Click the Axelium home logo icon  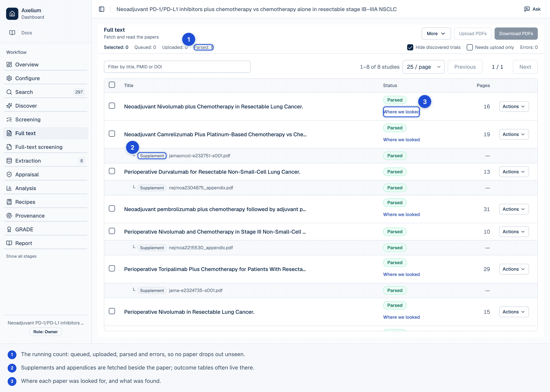click(12, 14)
